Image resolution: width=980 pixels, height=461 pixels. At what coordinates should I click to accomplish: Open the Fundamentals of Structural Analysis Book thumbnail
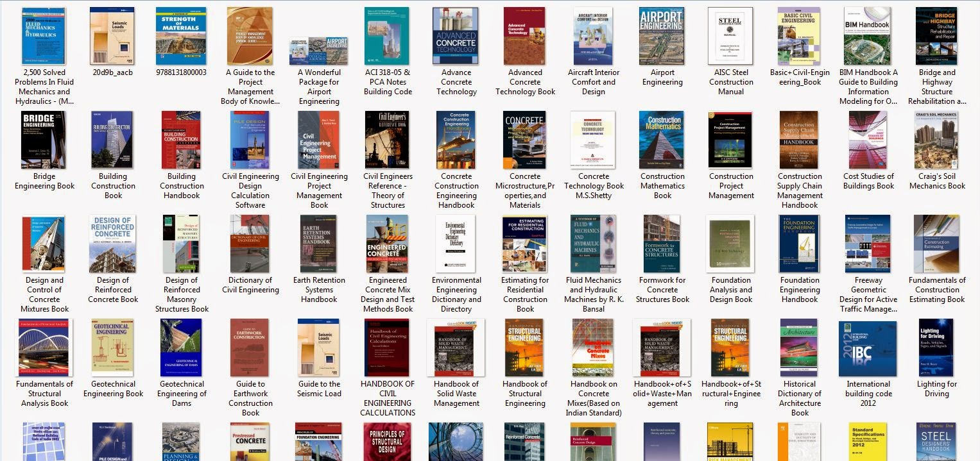44,348
